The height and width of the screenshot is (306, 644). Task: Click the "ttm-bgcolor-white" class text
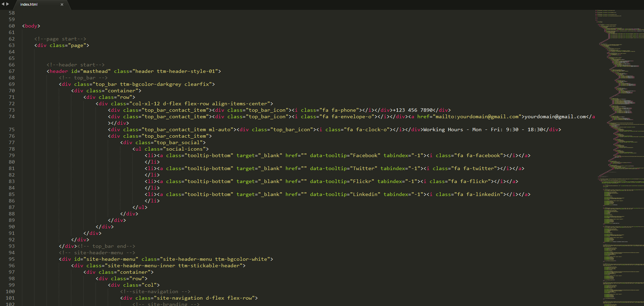(x=242, y=259)
